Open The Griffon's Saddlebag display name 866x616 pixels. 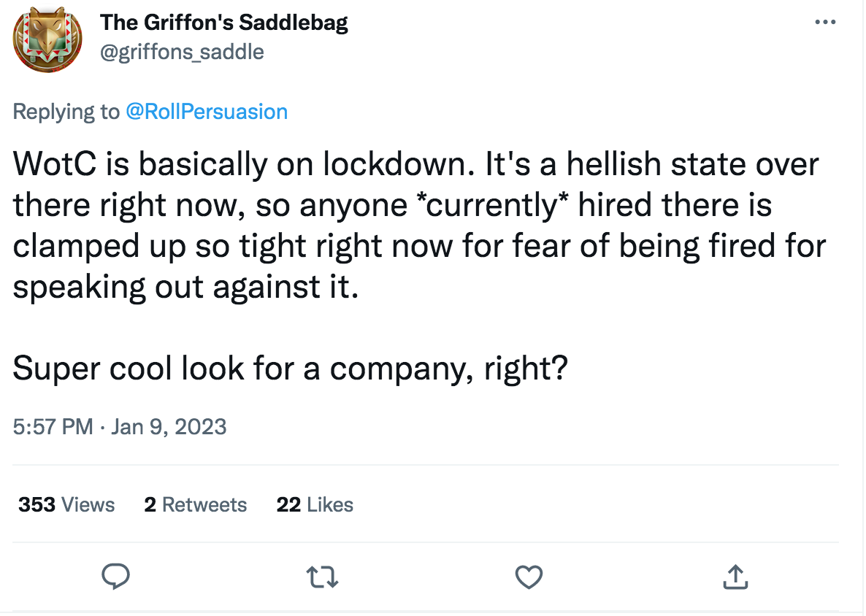224,23
